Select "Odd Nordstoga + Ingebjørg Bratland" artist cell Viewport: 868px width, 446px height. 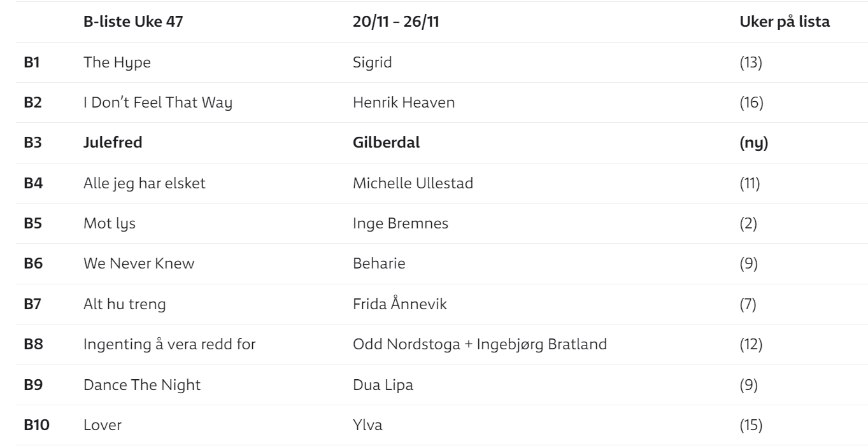[x=480, y=344]
